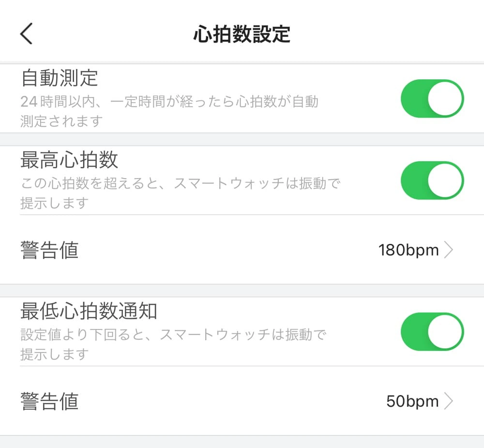Click the 24時間以内 description text
Viewport: 484px width, 448px height.
[169, 102]
